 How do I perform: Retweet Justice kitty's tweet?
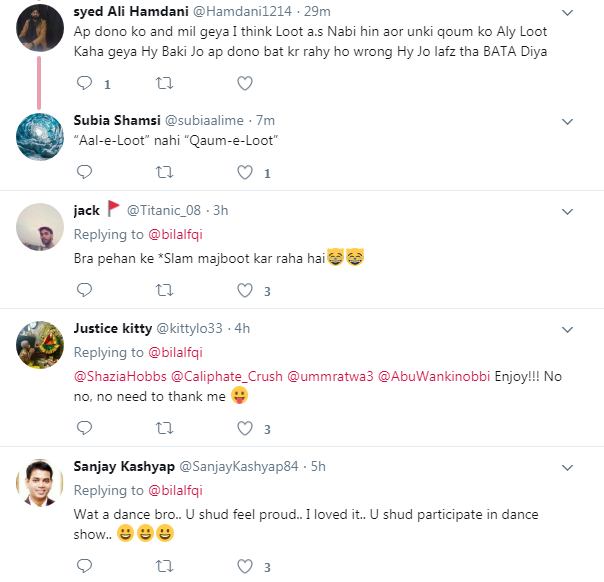pos(164,429)
